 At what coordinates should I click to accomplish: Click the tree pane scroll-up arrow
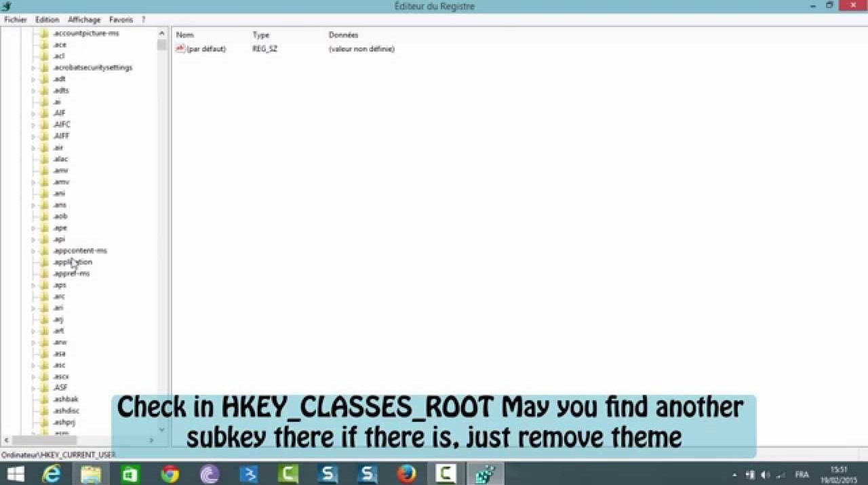tap(161, 33)
